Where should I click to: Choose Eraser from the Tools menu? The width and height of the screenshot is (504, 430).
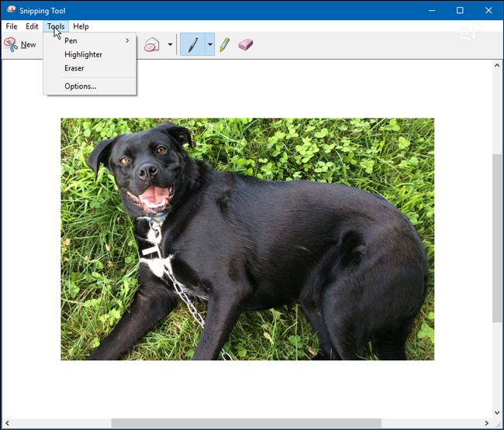pyautogui.click(x=74, y=68)
